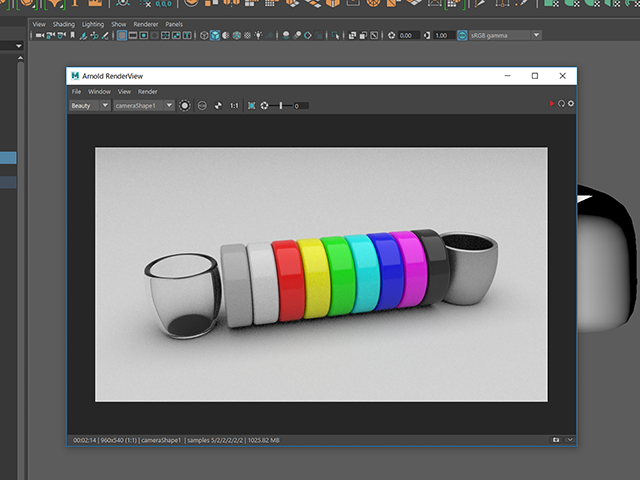640x480 pixels.
Task: Click the viewport Exposure value 0.00 field
Action: coord(409,36)
